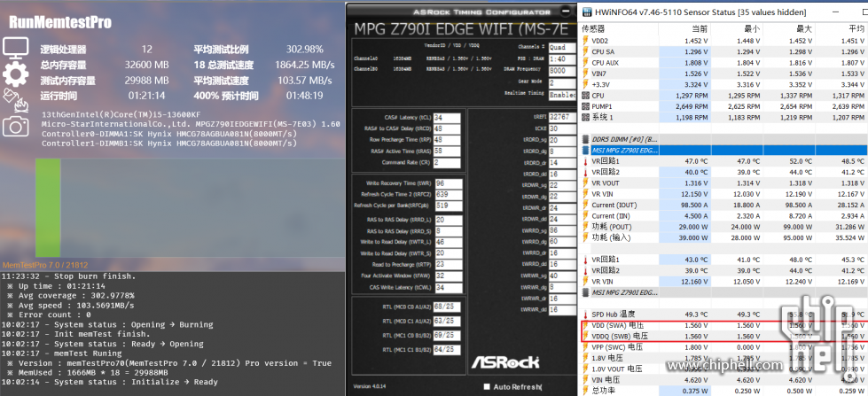The height and width of the screenshot is (396, 868).
Task: Click the DRAM Frequency 8000 field
Action: (562, 71)
